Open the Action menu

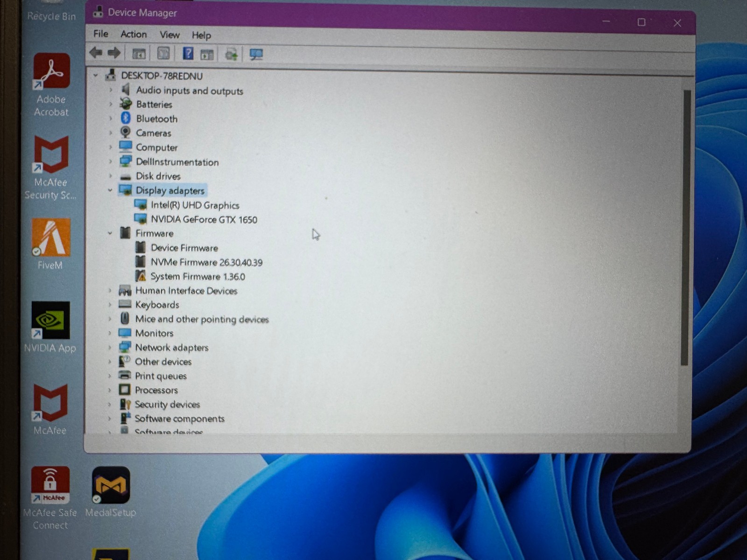click(134, 34)
